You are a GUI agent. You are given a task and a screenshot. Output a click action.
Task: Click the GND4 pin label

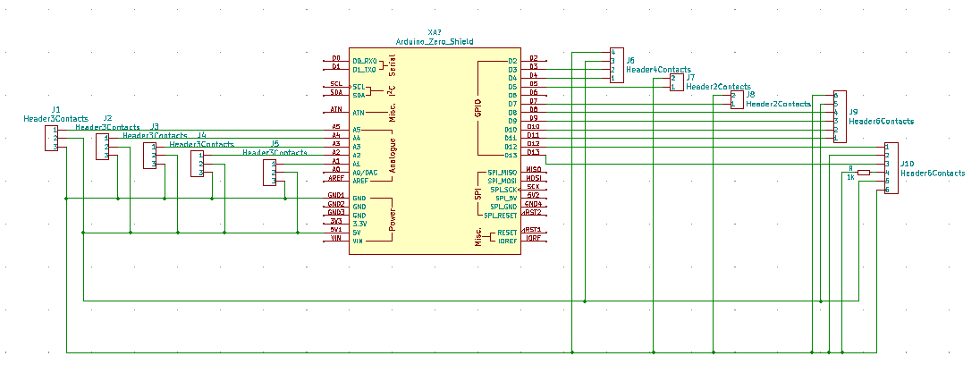(533, 204)
